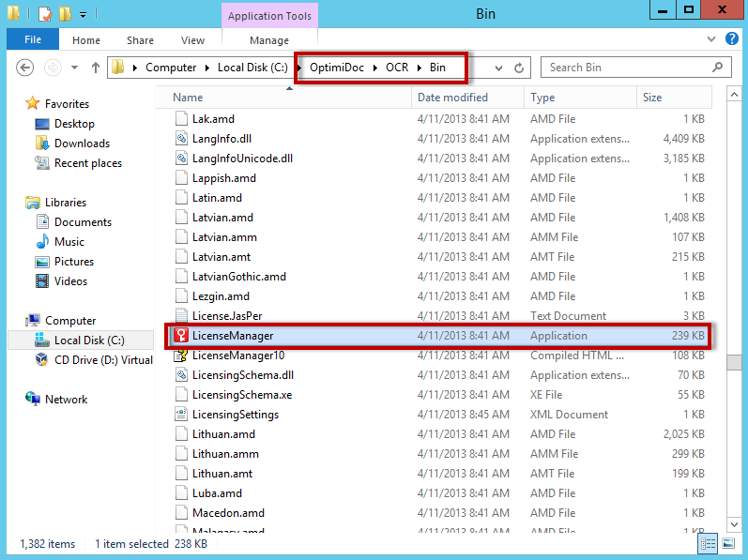Refresh the Bin folder listing
Screen dimensions: 748x560
coord(520,68)
